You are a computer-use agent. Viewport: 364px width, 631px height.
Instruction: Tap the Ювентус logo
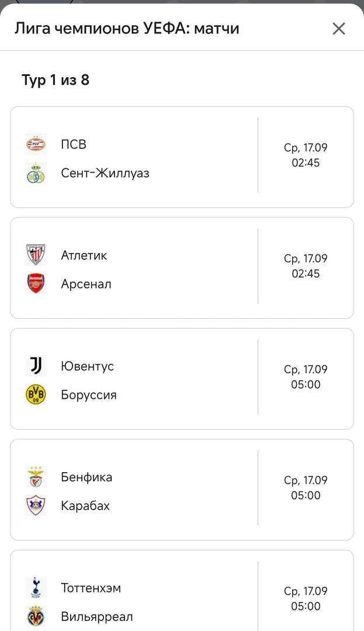[36, 366]
